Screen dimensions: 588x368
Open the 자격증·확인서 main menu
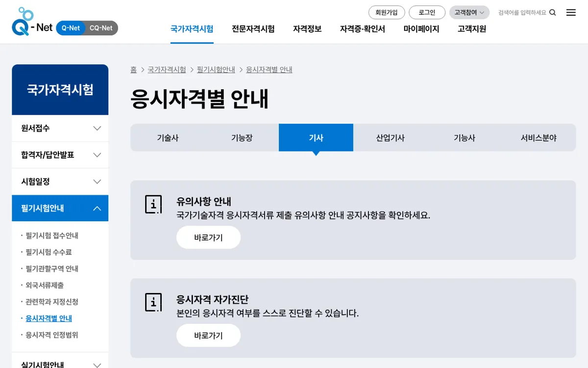(363, 29)
